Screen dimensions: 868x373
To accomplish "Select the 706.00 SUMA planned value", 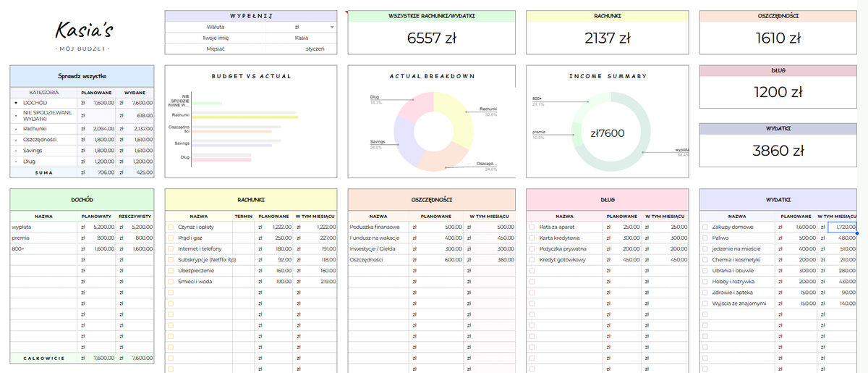I will (105, 172).
